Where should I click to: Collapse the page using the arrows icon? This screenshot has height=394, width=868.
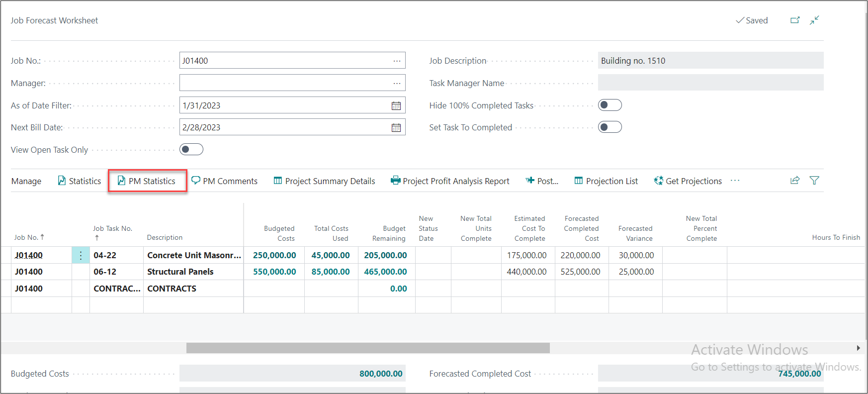click(814, 20)
